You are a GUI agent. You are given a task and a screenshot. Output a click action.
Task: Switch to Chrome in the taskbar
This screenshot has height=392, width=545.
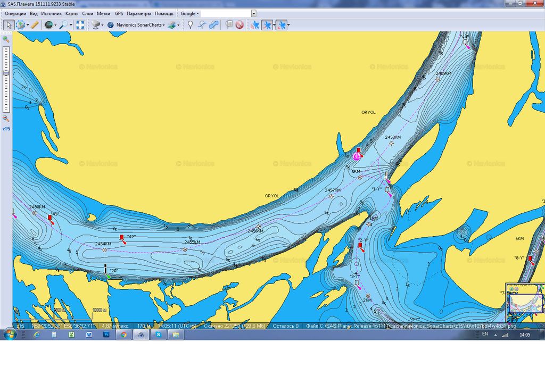click(x=123, y=335)
